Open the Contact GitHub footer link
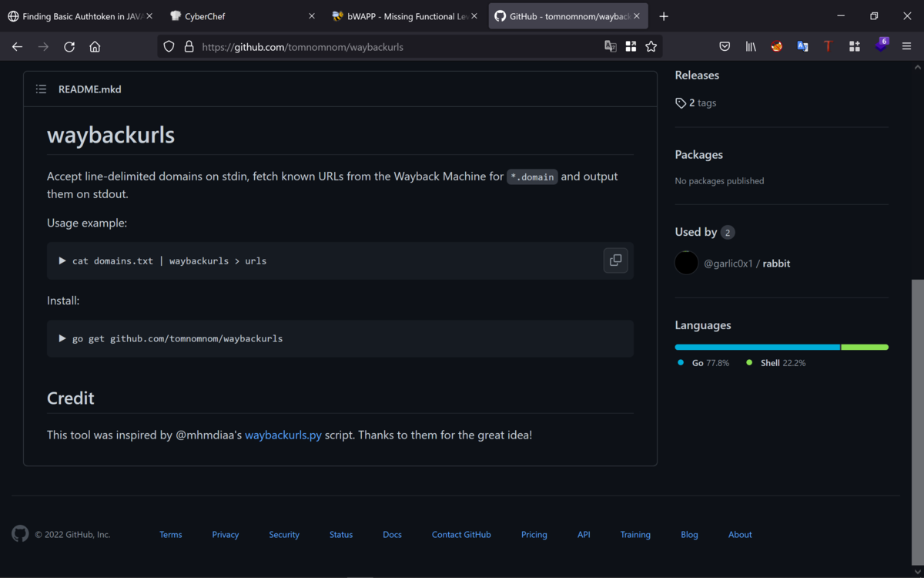The image size is (924, 578). 461,534
